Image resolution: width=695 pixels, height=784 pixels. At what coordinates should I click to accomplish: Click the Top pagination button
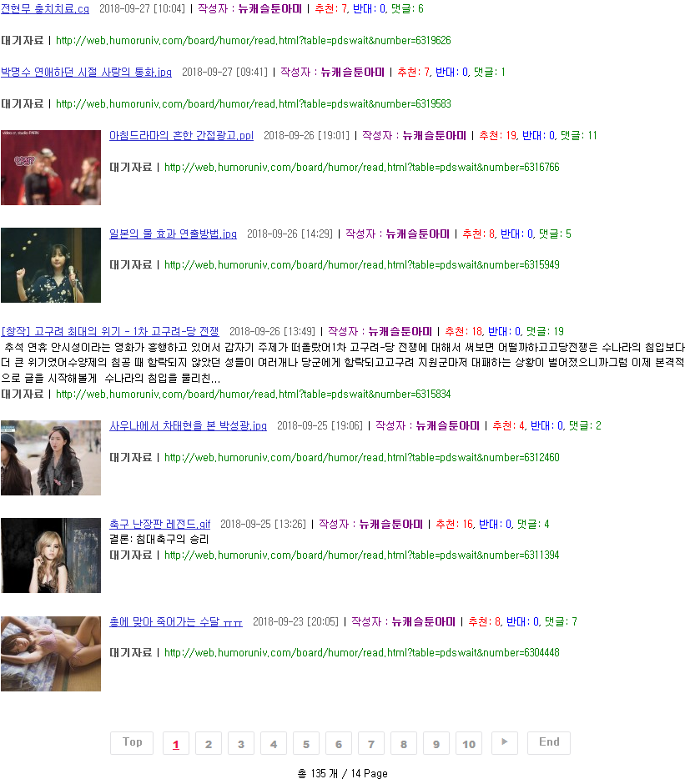pyautogui.click(x=132, y=743)
